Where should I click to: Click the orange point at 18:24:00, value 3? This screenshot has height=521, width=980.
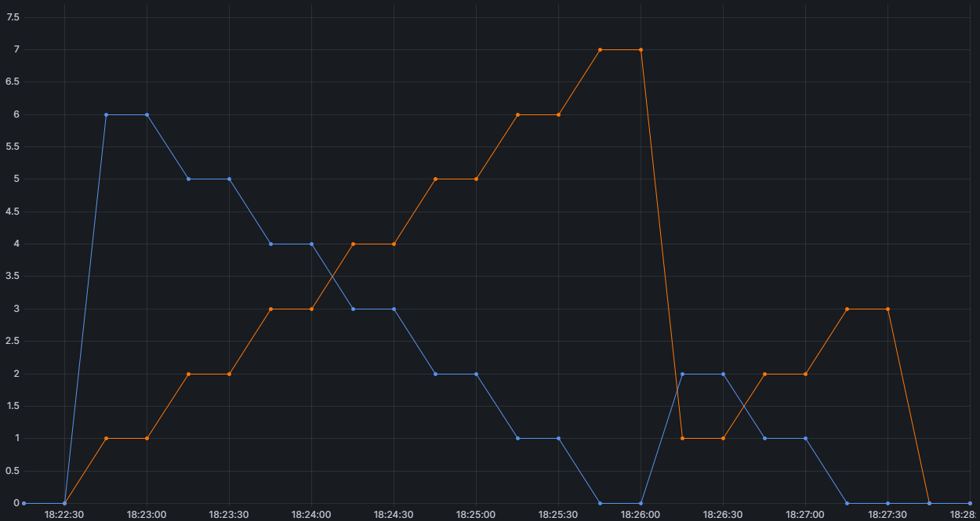tap(312, 309)
